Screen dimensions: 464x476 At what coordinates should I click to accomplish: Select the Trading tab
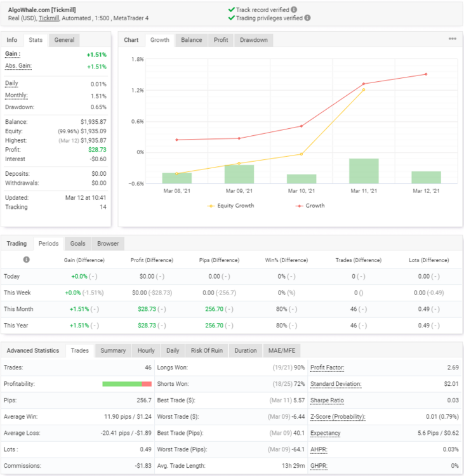tap(17, 244)
